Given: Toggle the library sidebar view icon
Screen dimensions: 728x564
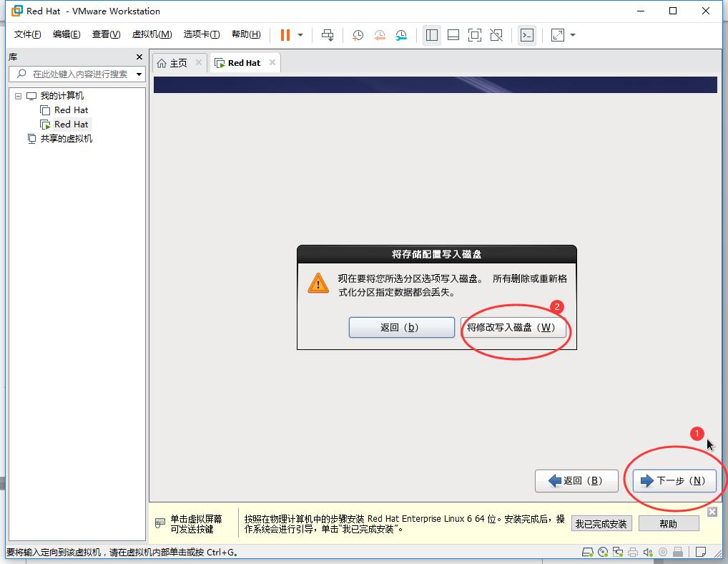Looking at the screenshot, I should 432,35.
